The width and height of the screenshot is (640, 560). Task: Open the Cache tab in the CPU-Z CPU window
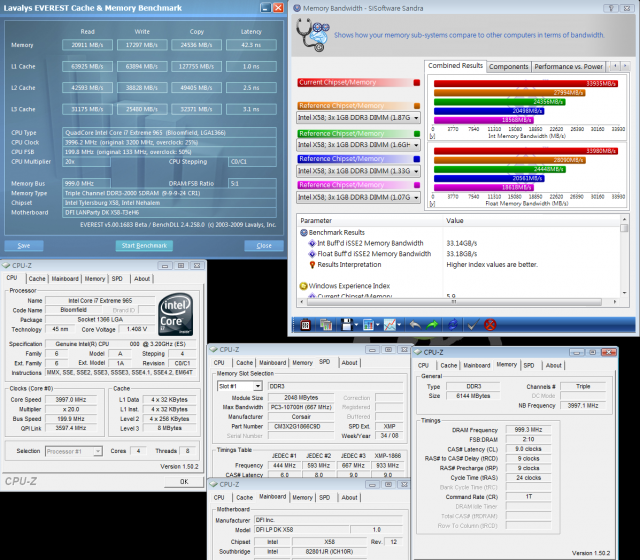(37, 279)
